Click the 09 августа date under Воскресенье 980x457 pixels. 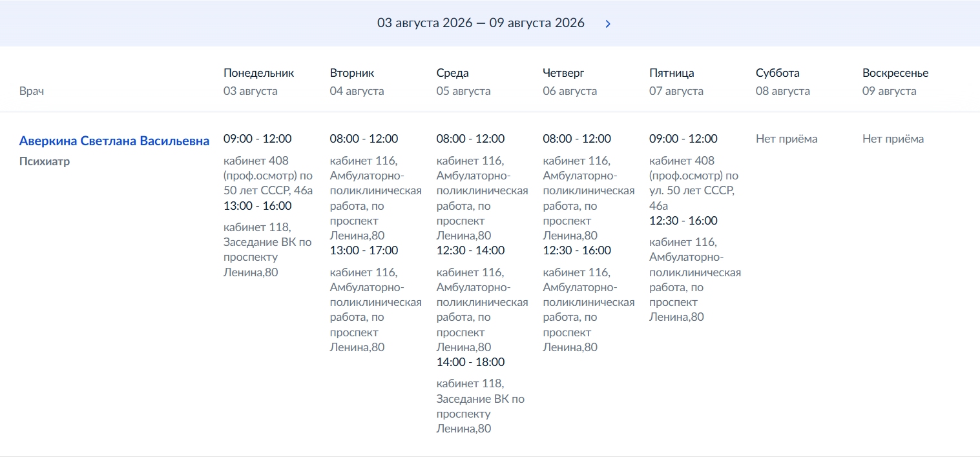point(890,91)
